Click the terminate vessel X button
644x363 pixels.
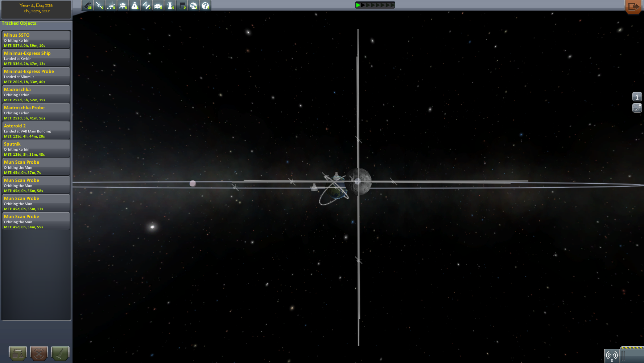tap(39, 353)
